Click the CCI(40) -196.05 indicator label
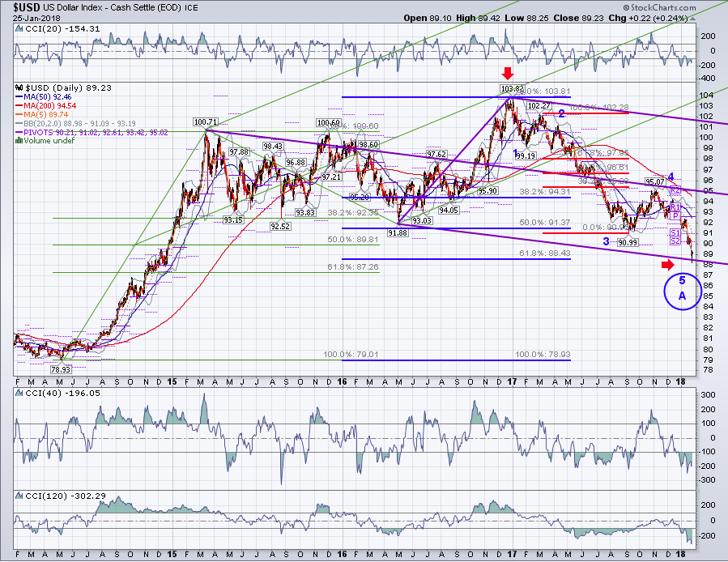Viewport: 728px width, 562px height. 62,394
